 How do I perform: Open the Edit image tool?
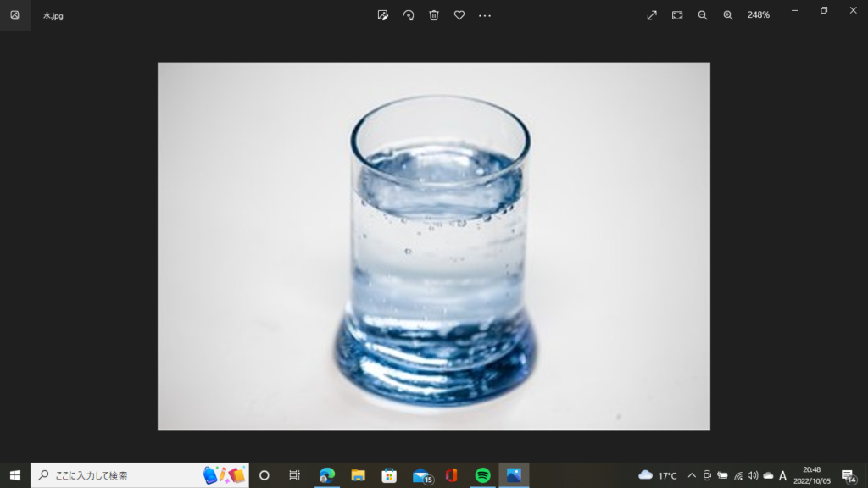click(x=382, y=15)
